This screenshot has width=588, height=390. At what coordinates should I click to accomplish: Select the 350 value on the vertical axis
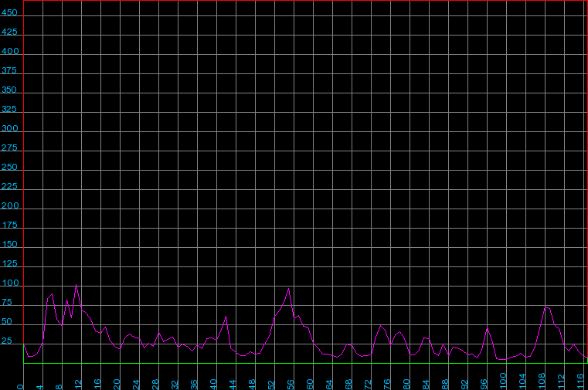[x=9, y=90]
